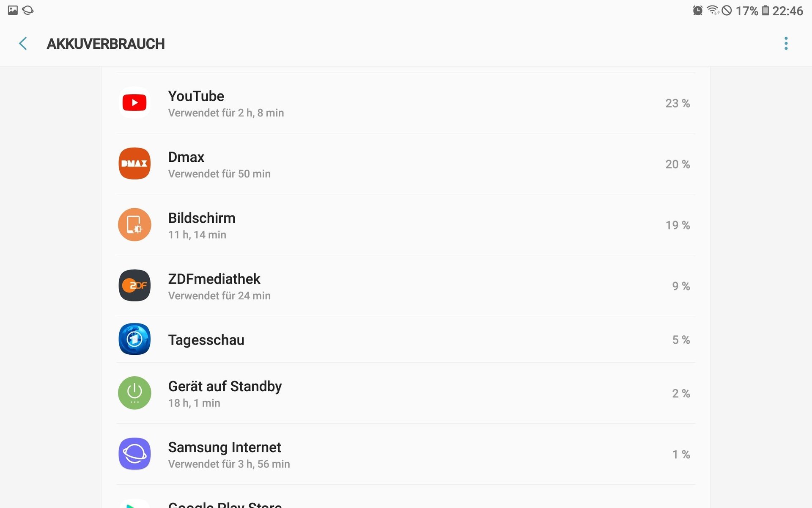
Task: Tap the 23 % value for YouTube
Action: pyautogui.click(x=678, y=103)
